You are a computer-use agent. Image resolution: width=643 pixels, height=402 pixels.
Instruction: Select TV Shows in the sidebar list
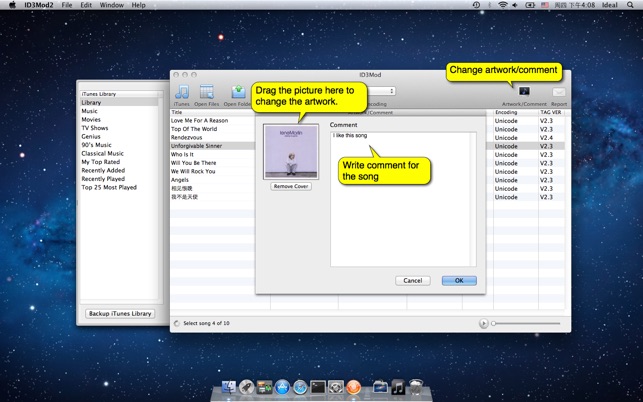(x=119, y=128)
